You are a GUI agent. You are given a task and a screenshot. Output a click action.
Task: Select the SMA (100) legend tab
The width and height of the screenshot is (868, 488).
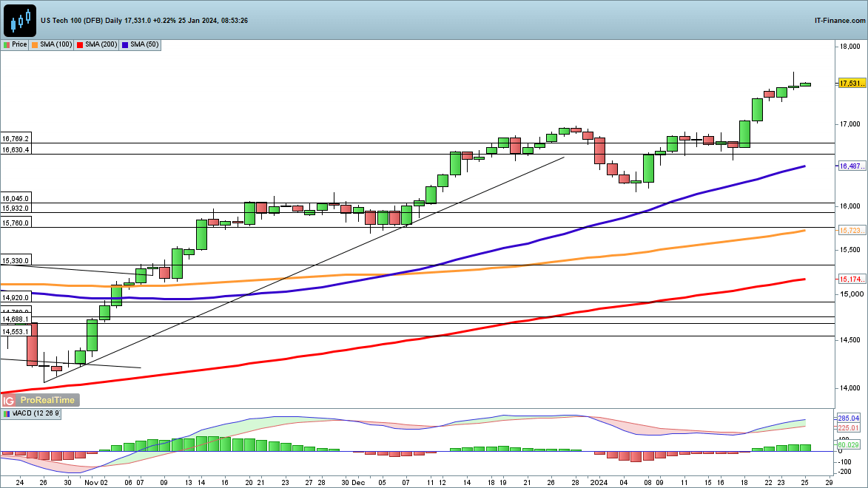pos(53,44)
